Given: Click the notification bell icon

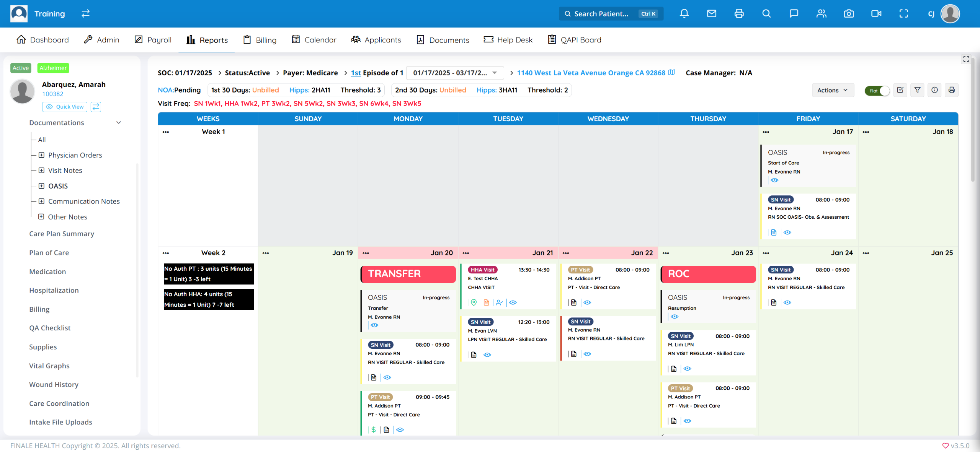Looking at the screenshot, I should (x=684, y=14).
